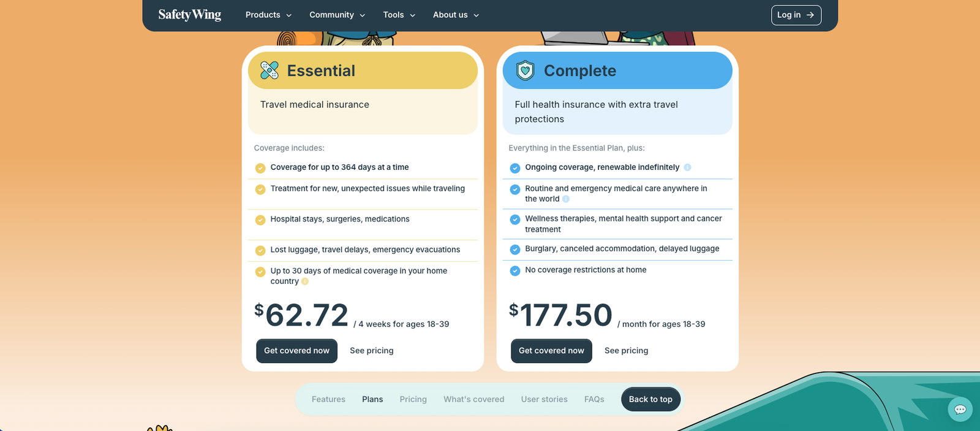980x431 pixels.
Task: Click the $177.50 price
Action: (x=560, y=315)
